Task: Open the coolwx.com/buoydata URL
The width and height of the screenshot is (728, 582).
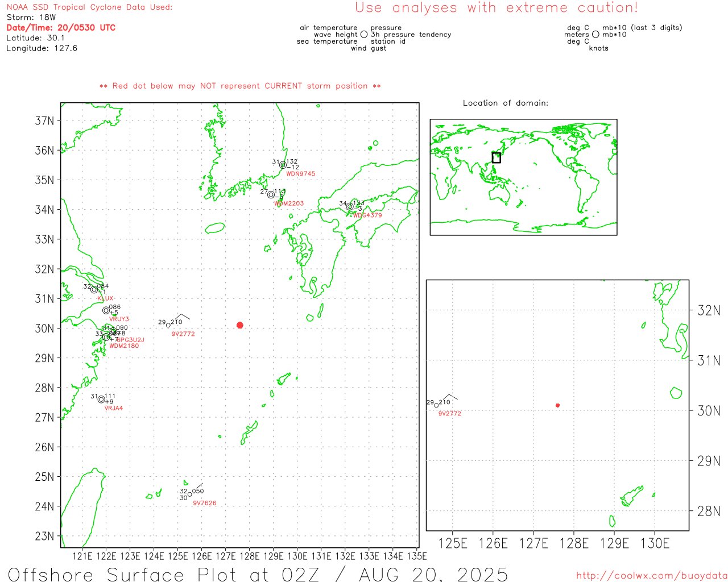Action: [x=652, y=576]
